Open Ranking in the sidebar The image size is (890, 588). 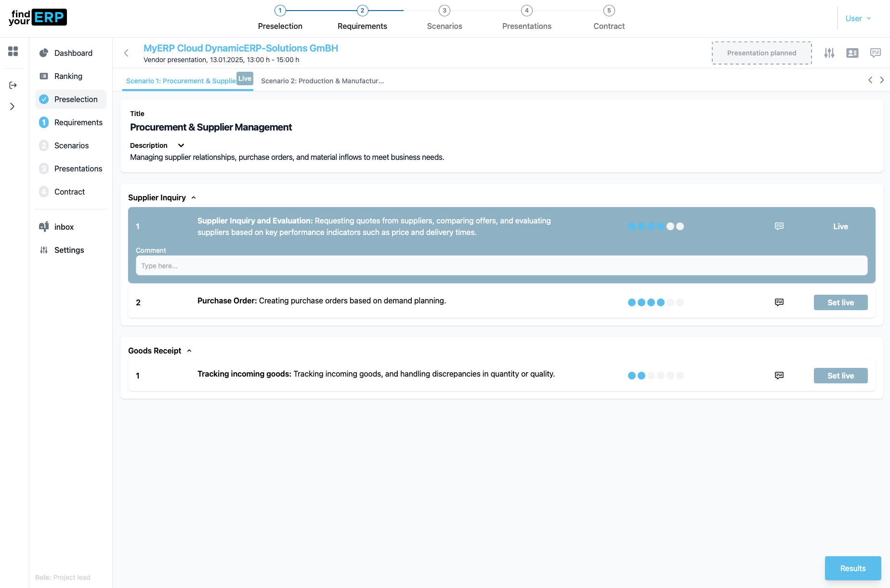tap(68, 76)
